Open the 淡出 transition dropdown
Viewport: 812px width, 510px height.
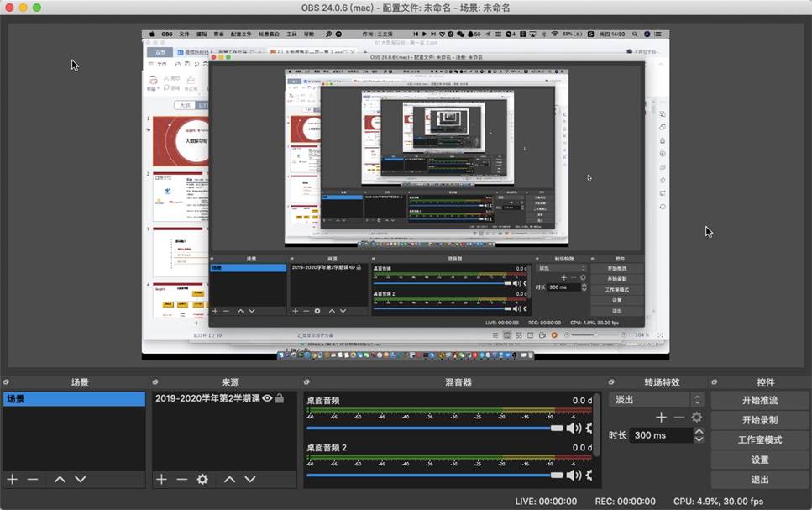655,400
